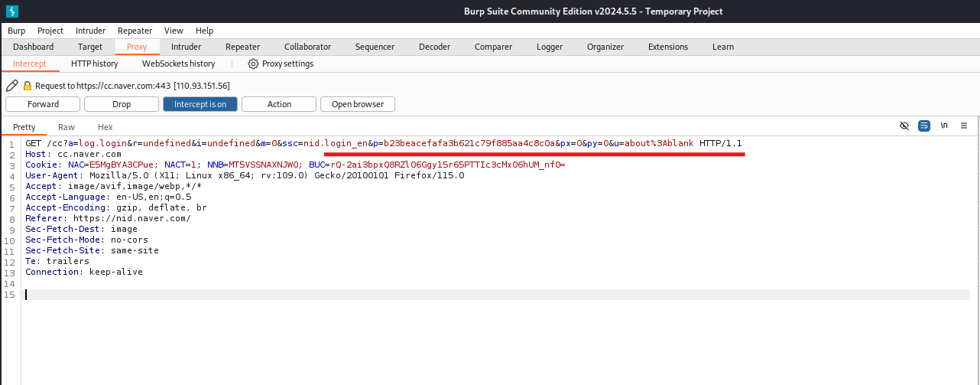Click the User-Agent header line
This screenshot has width=980, height=385.
245,175
